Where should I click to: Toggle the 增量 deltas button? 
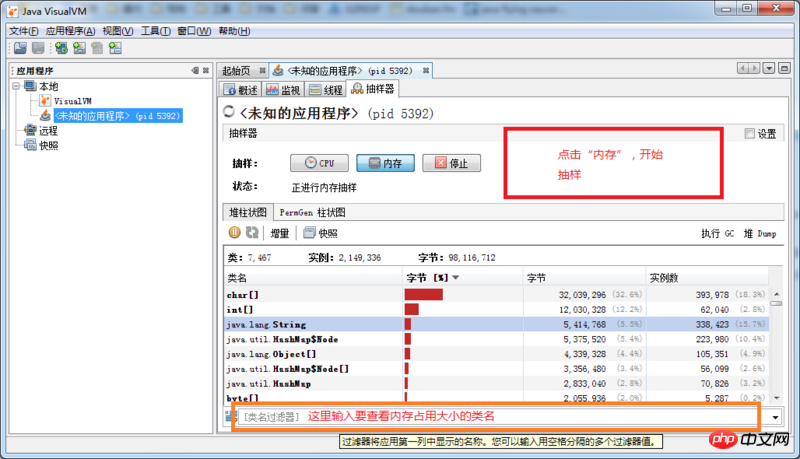[x=280, y=233]
